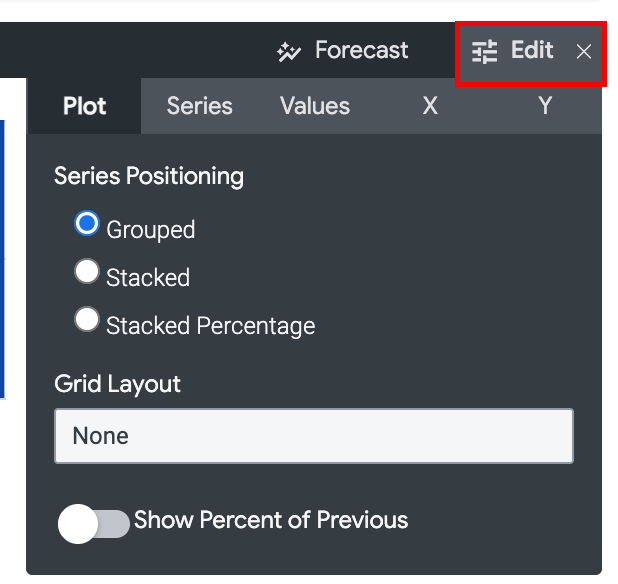The image size is (618, 584).
Task: Click the Edit sliders icon
Action: pos(485,52)
